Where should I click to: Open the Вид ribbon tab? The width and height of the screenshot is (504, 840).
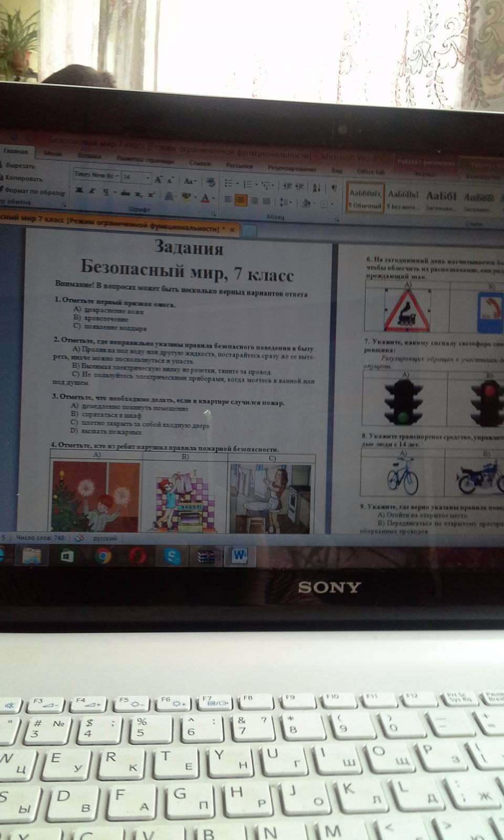point(337,171)
